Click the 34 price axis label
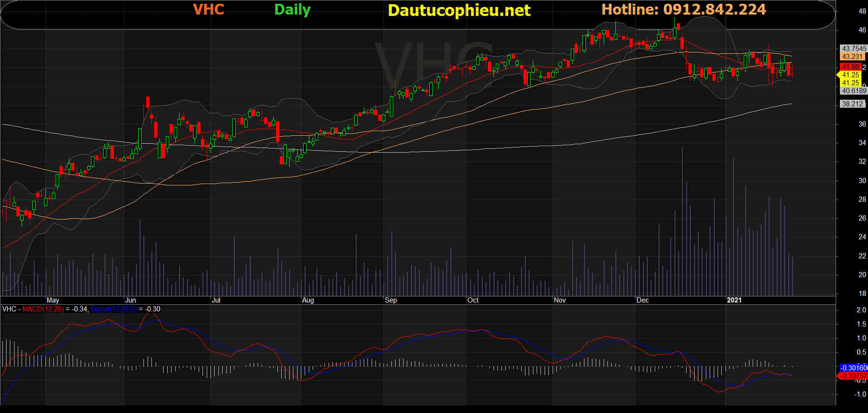Image resolution: width=868 pixels, height=413 pixels. pyautogui.click(x=862, y=143)
